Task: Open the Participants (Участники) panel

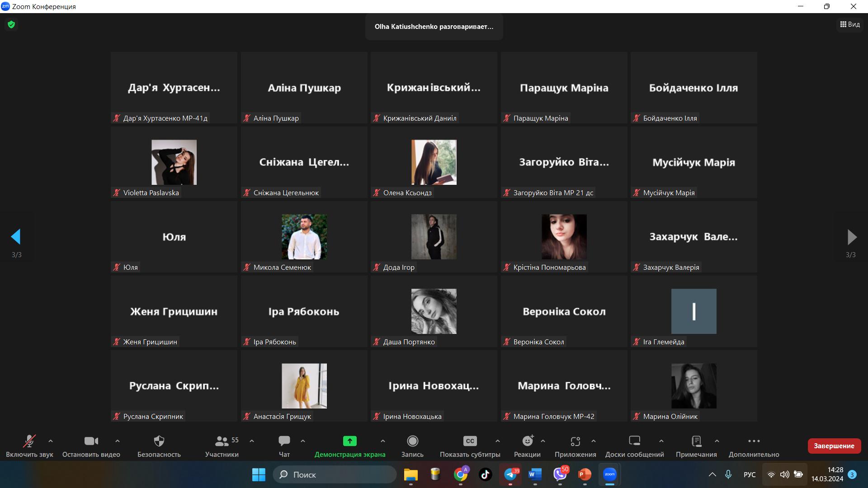Action: (x=222, y=441)
